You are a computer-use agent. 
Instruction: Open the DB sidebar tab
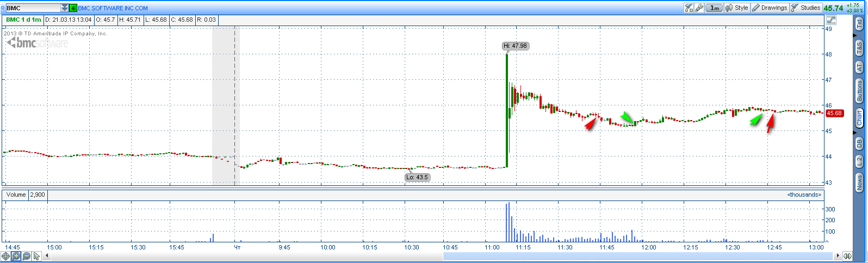[x=859, y=143]
